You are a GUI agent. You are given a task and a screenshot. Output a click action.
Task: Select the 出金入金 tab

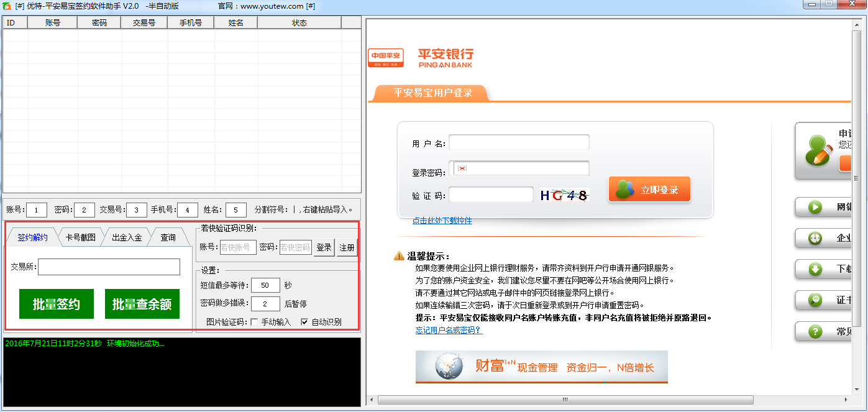click(127, 237)
